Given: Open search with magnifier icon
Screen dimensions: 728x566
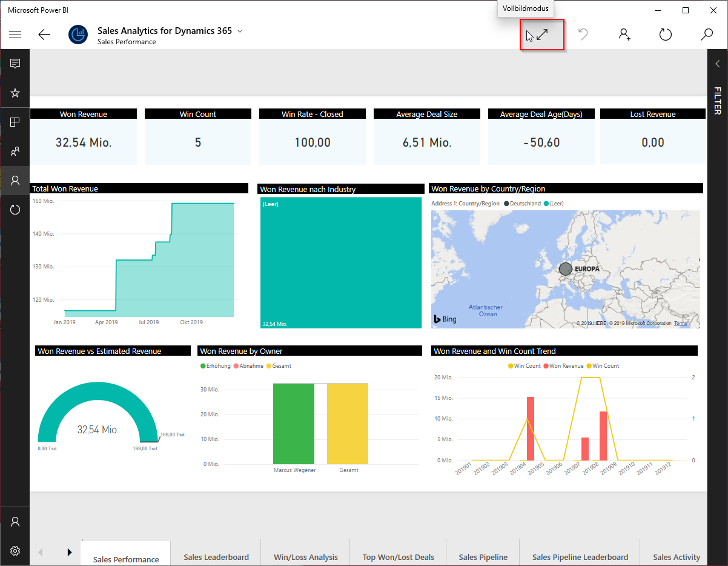Looking at the screenshot, I should click(706, 35).
